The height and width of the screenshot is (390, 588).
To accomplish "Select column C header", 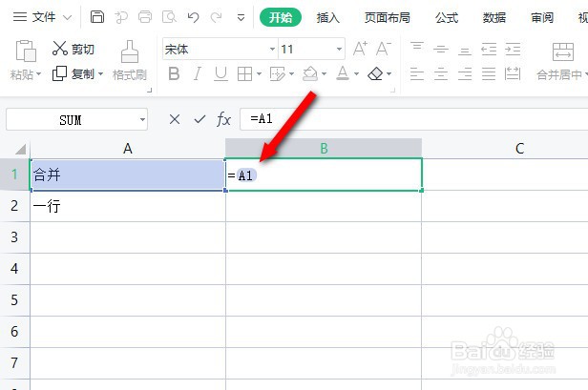I will 519,149.
